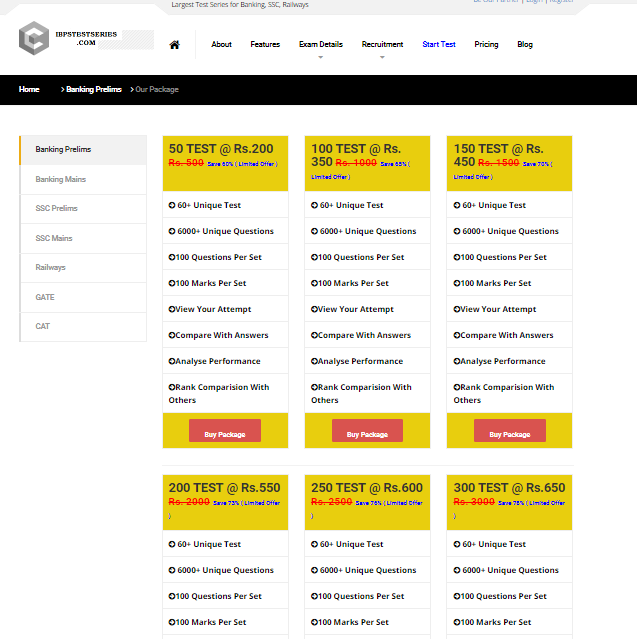Go to the Blog page
637x639 pixels.
pyautogui.click(x=525, y=45)
